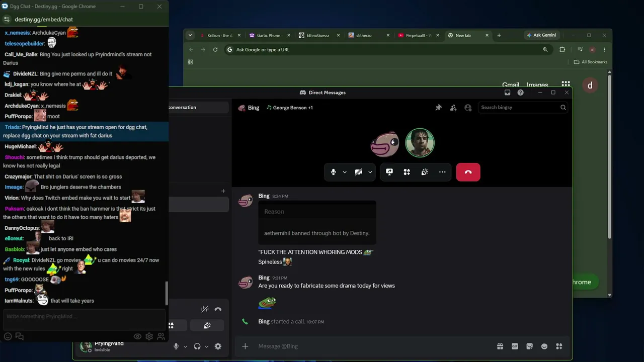This screenshot has width=644, height=362.
Task: Open the apps launcher in message bar
Action: [559, 346]
